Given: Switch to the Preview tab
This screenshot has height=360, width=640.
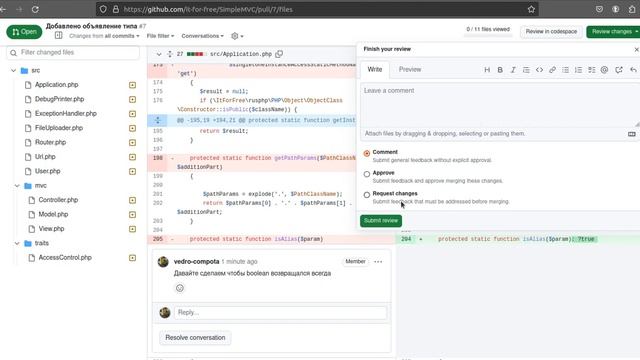Looking at the screenshot, I should (410, 69).
